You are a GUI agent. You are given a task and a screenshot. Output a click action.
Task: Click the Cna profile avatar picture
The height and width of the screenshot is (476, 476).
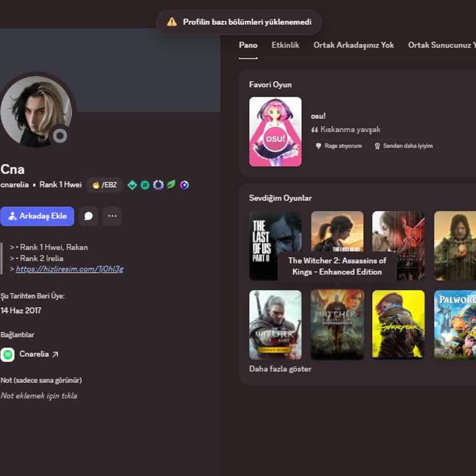36,112
